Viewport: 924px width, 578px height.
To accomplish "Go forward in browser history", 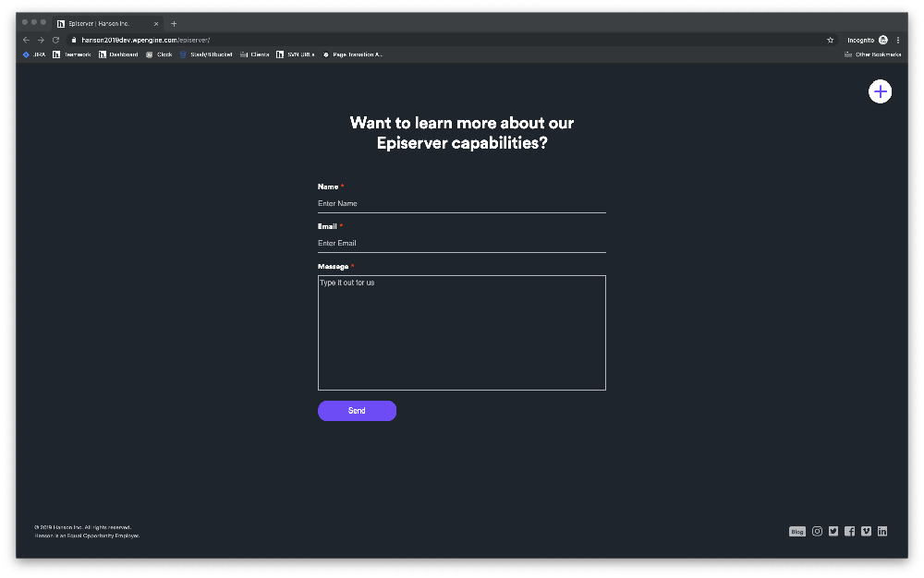I will [x=41, y=40].
